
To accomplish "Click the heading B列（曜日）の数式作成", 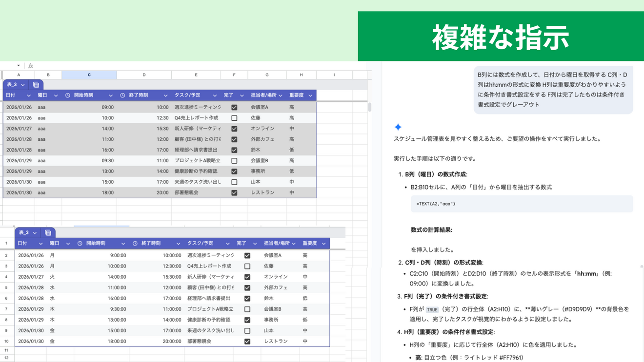I will click(x=436, y=174).
